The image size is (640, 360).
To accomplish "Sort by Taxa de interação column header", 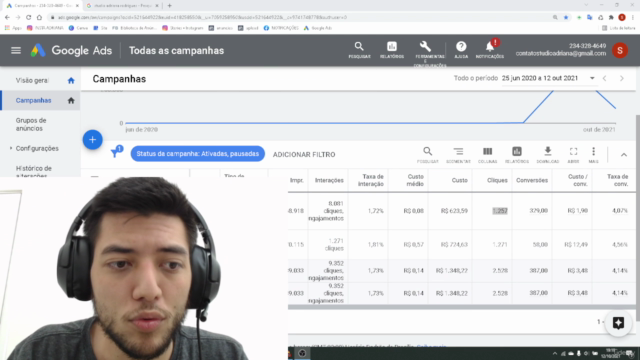I will click(x=371, y=180).
